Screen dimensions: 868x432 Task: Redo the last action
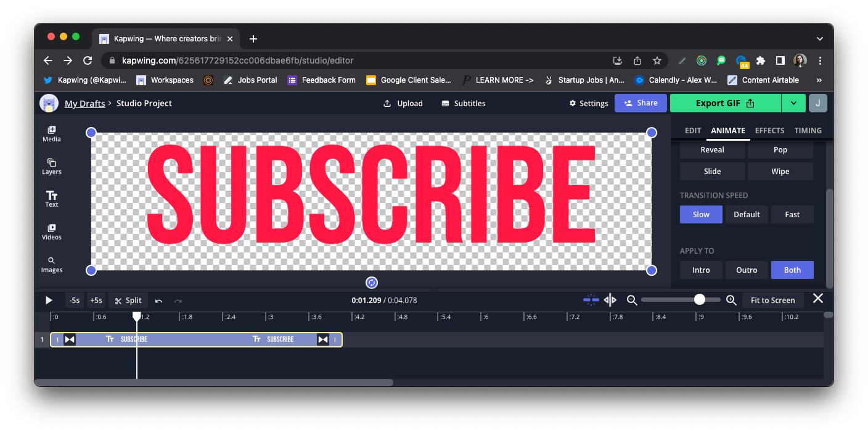click(x=178, y=301)
